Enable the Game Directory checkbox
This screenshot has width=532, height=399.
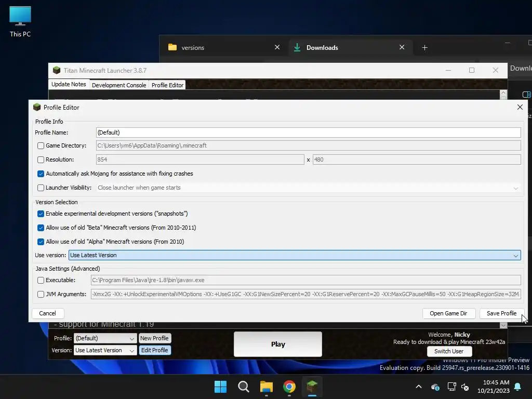point(41,145)
